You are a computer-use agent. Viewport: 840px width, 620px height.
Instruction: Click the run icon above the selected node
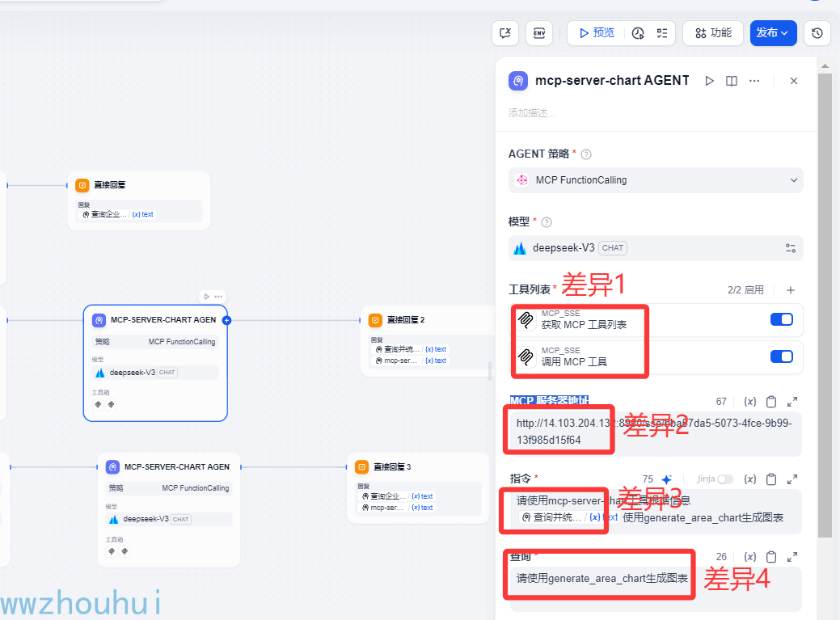click(x=207, y=296)
